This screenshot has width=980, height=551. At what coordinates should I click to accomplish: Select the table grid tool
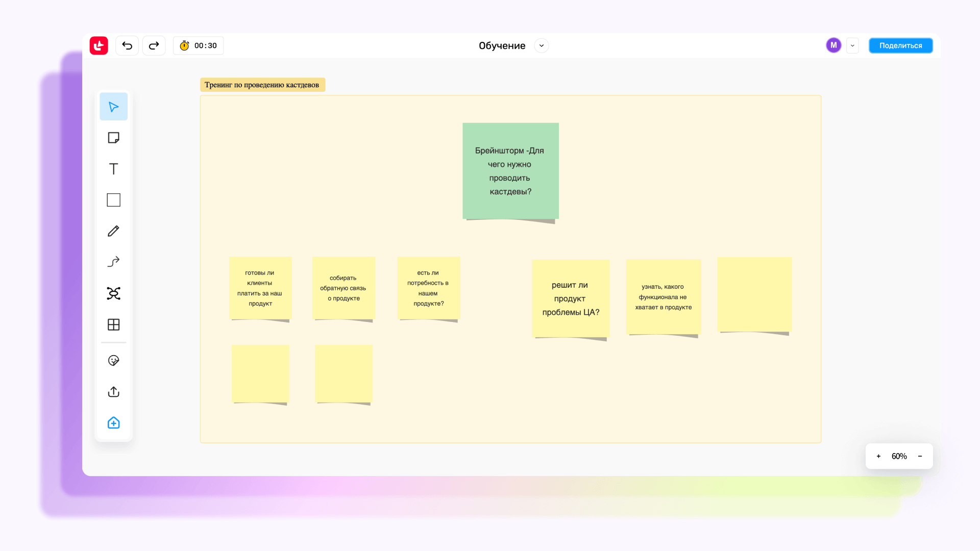point(113,324)
